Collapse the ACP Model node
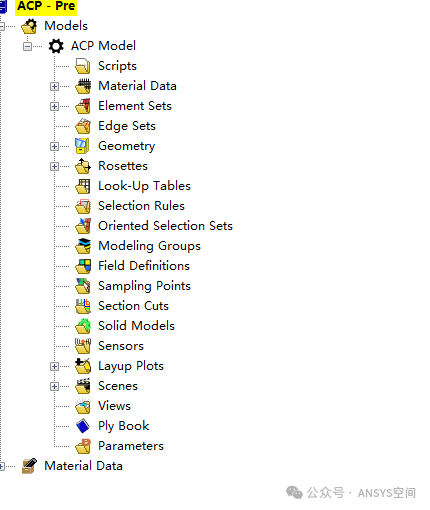Viewport: 430px width, 510px height. [x=28, y=46]
